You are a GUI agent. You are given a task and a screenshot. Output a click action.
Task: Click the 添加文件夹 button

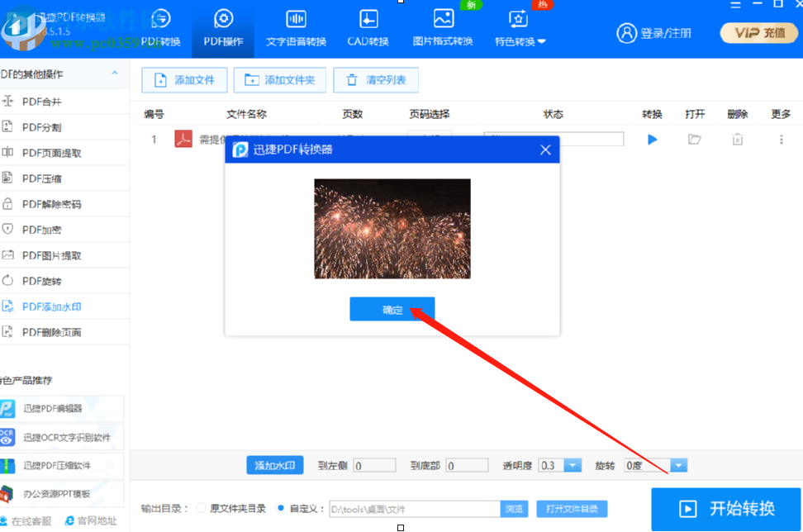pos(279,80)
